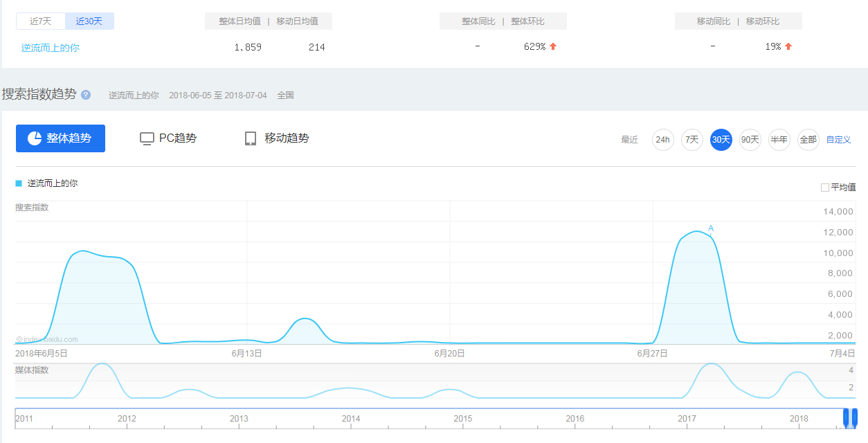Click the 2018年6月5日 axis date label
Image resolution: width=868 pixels, height=443 pixels.
[42, 354]
